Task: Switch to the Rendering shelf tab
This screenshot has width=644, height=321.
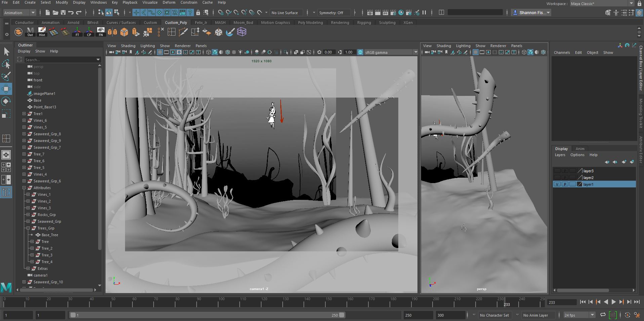Action: click(x=340, y=22)
